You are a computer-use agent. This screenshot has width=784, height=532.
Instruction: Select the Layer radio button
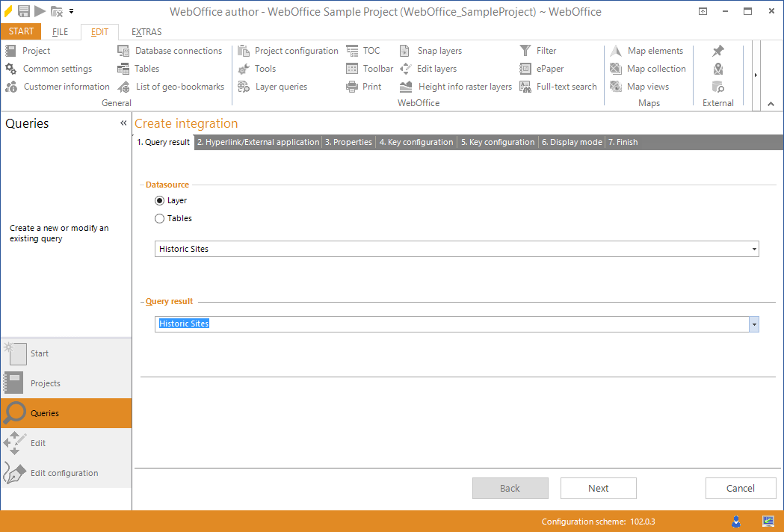tap(159, 200)
